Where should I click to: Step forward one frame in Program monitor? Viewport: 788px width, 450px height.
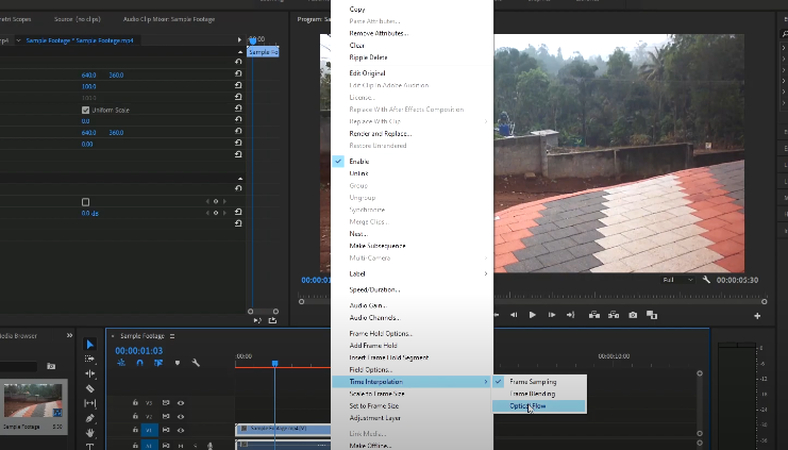click(x=551, y=315)
